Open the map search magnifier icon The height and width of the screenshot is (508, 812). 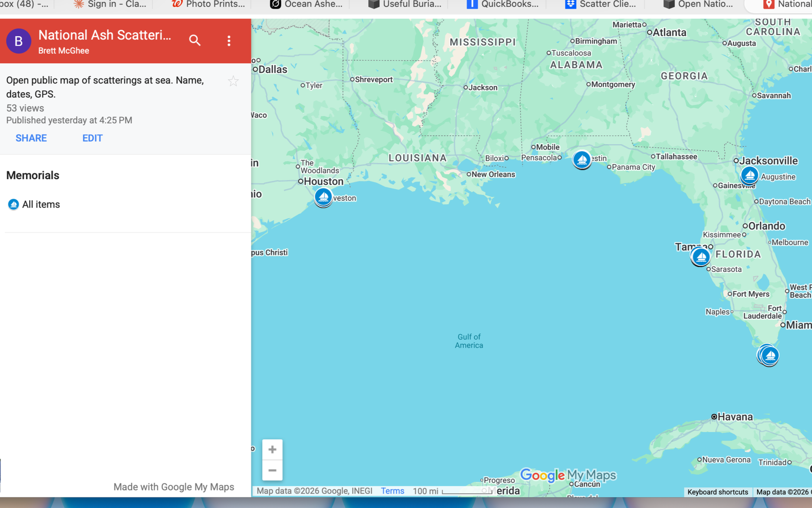[195, 40]
